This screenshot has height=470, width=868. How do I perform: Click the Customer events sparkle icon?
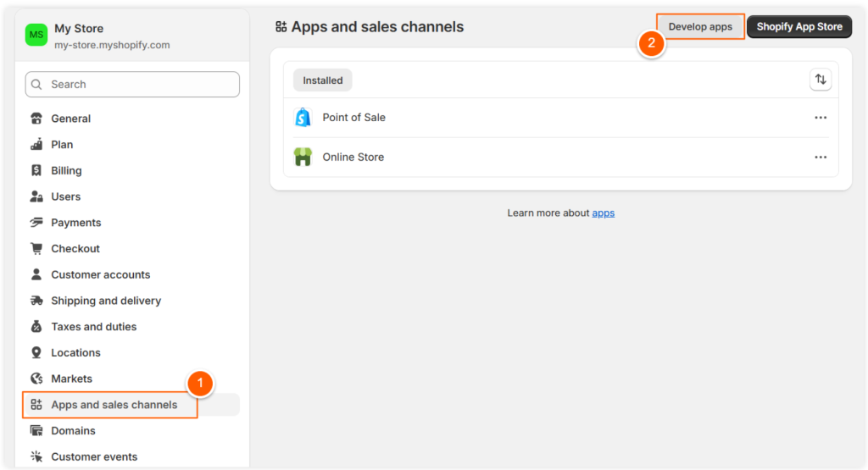(x=36, y=456)
